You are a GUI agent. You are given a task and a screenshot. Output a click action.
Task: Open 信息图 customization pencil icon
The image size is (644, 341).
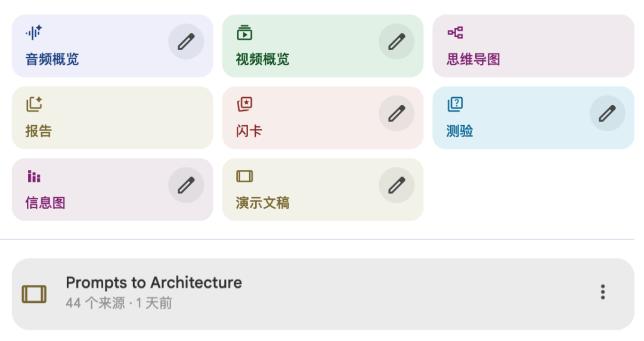pyautogui.click(x=186, y=185)
